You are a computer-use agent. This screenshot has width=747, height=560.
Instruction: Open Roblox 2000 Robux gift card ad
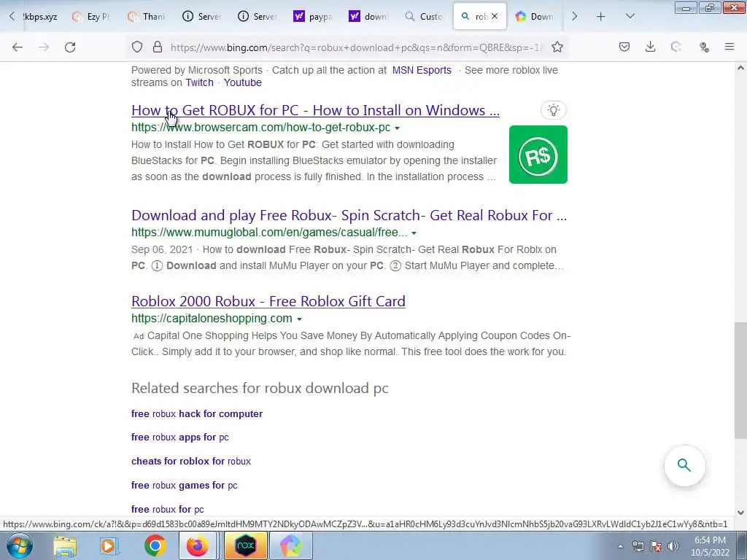tap(268, 301)
